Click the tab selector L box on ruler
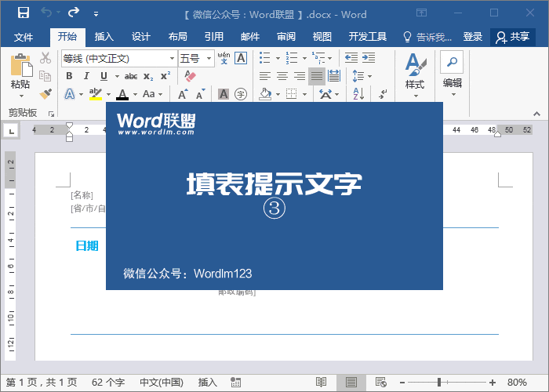The height and width of the screenshot is (392, 549). tap(12, 131)
